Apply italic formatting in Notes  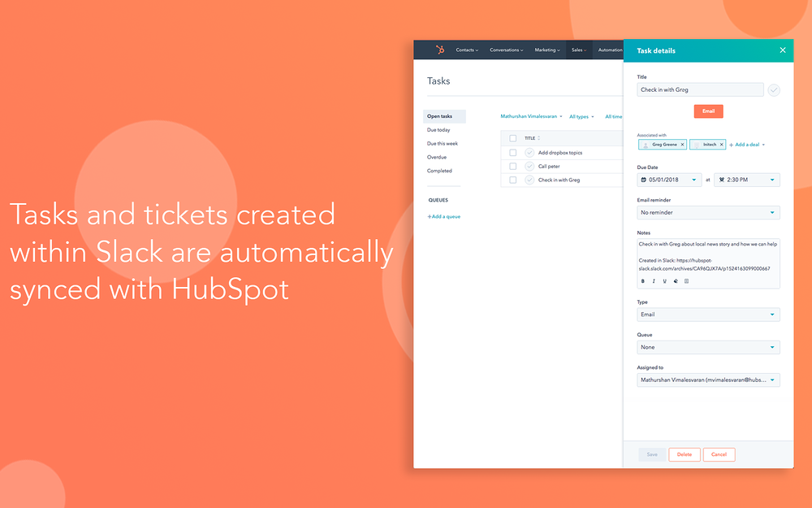click(654, 281)
